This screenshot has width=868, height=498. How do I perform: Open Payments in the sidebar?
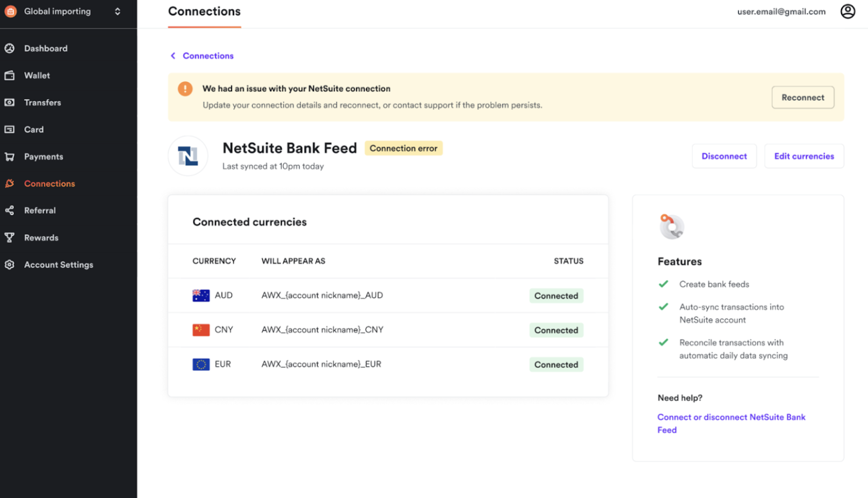tap(44, 157)
